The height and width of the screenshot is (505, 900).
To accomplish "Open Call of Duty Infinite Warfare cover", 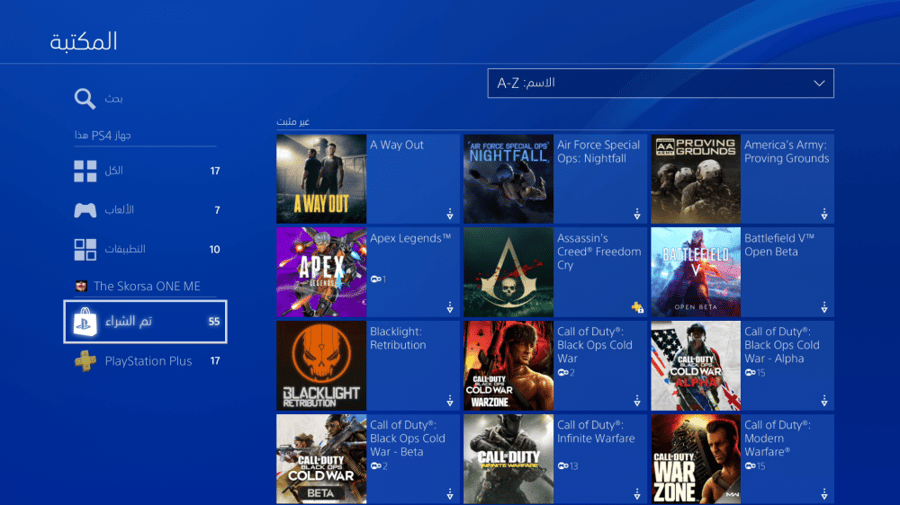I will [x=509, y=459].
